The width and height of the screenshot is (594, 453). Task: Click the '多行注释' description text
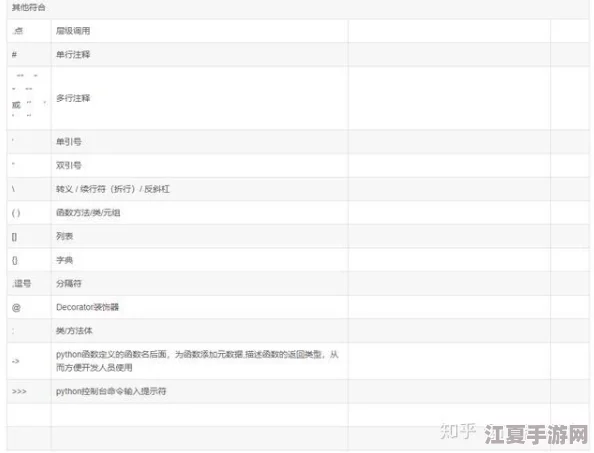(73, 98)
